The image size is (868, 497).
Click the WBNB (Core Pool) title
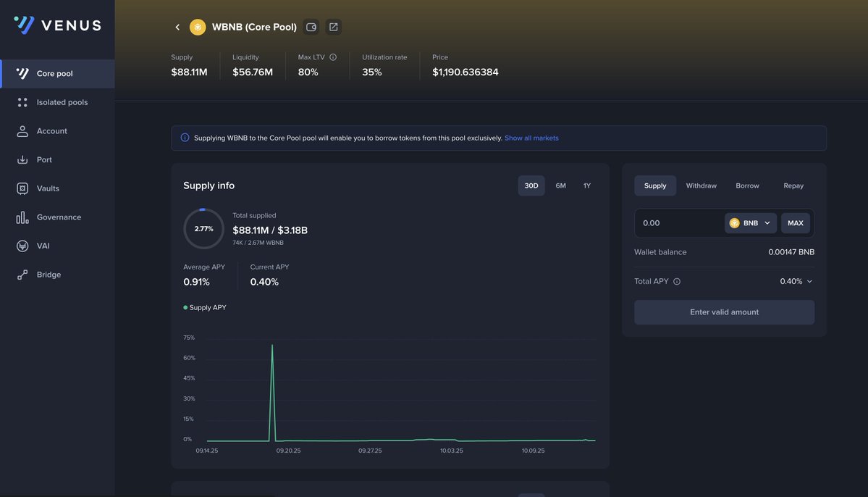[254, 27]
